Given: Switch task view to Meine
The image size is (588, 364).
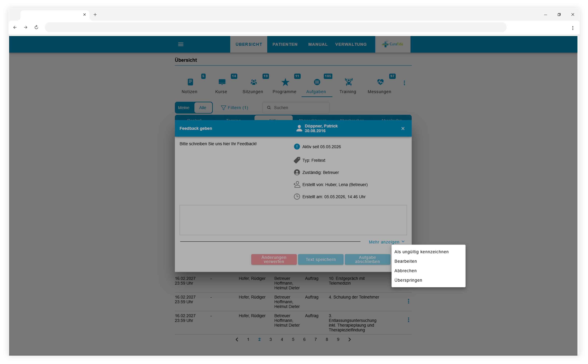Looking at the screenshot, I should (x=184, y=108).
